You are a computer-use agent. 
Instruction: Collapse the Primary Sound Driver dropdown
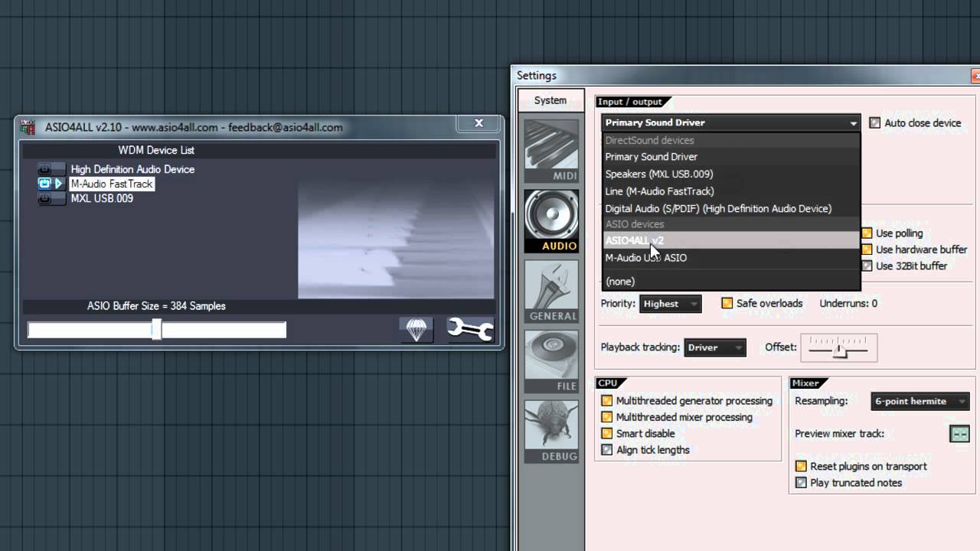[x=731, y=122]
